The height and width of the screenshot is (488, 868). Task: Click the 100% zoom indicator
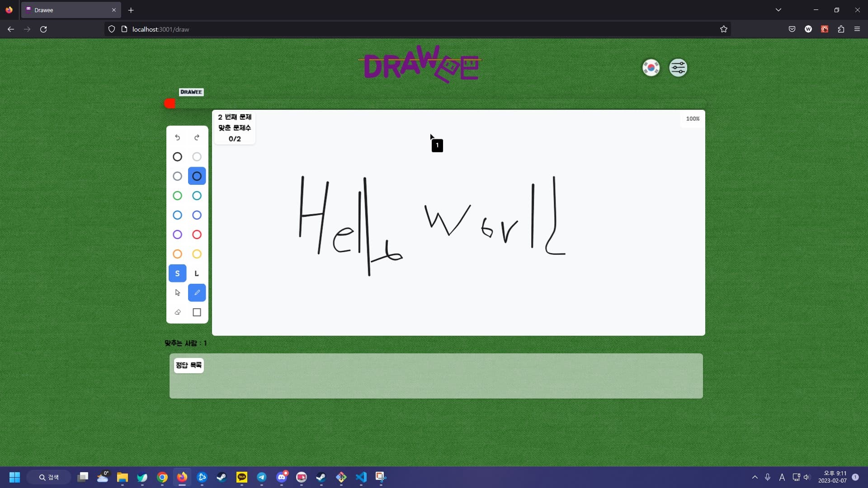coord(693,119)
